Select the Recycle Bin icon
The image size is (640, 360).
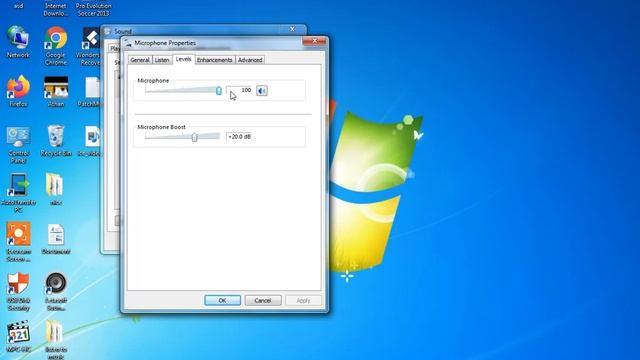[56, 140]
